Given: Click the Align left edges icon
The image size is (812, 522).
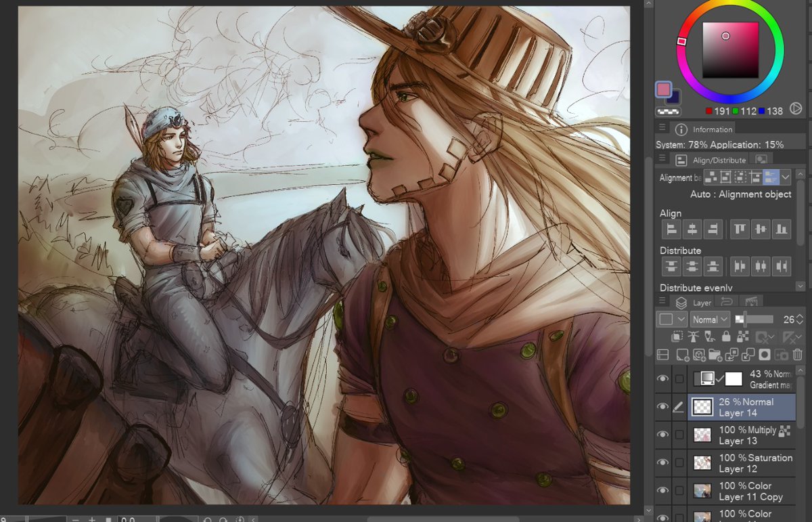Looking at the screenshot, I should pos(671,230).
